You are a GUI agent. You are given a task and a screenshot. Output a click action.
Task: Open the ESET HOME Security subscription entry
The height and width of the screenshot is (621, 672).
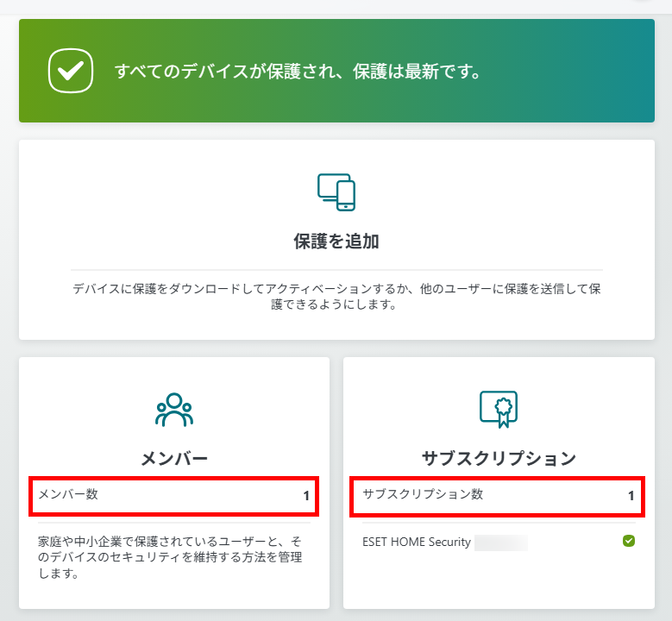[x=417, y=543]
